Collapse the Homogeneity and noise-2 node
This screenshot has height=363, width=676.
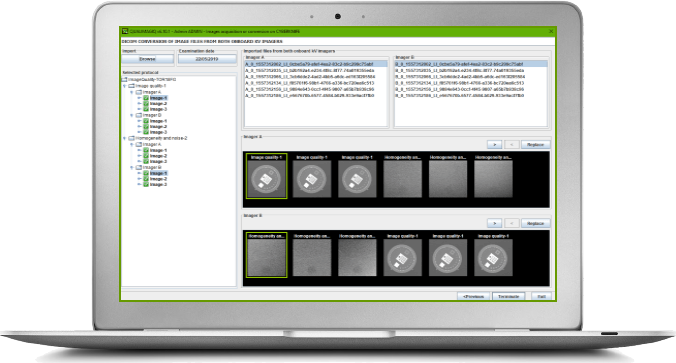125,138
